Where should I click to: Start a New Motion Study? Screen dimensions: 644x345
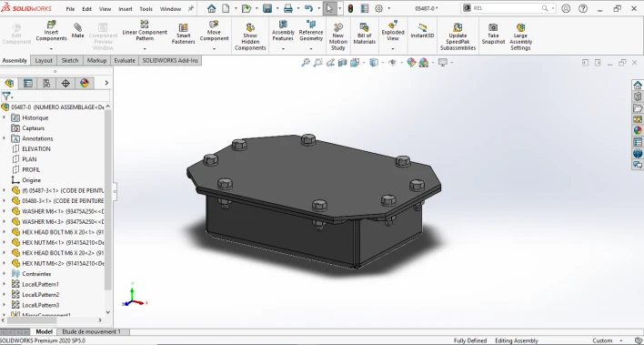click(338, 37)
